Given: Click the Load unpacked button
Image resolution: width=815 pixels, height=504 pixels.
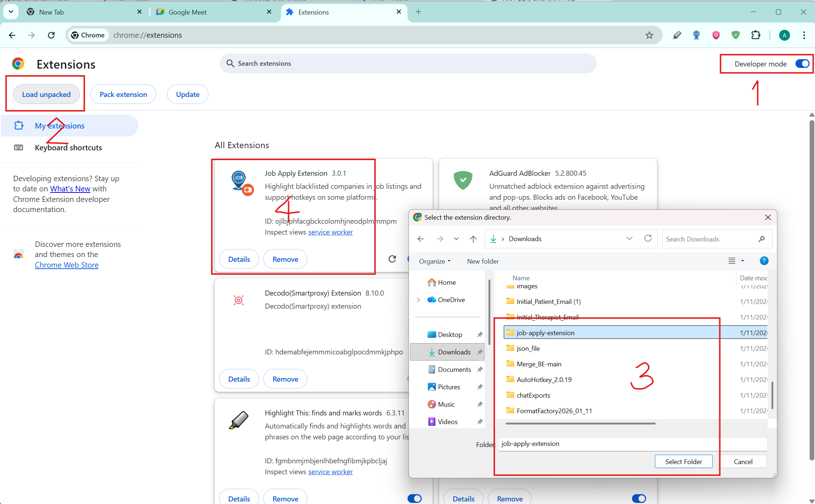Looking at the screenshot, I should pos(46,94).
